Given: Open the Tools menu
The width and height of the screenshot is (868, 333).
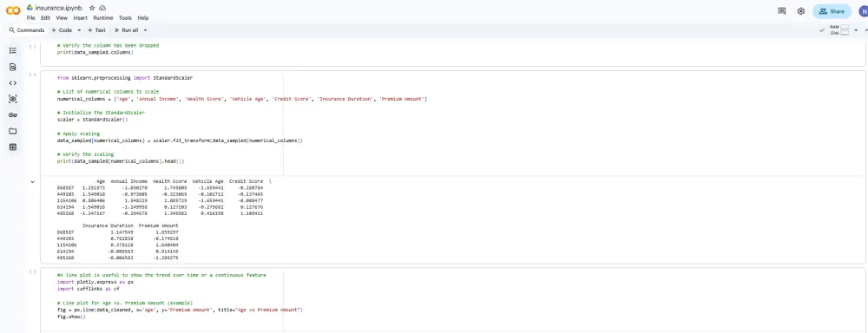Looking at the screenshot, I should pos(125,17).
